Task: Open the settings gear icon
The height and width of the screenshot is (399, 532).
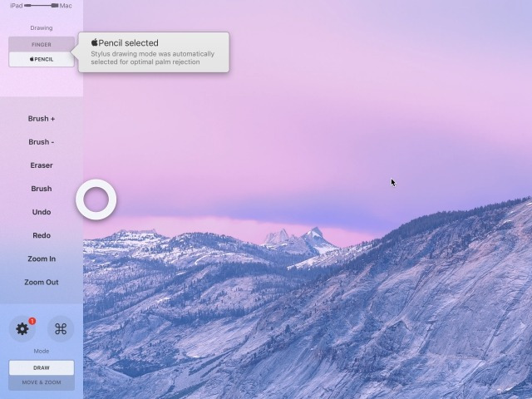Action: click(x=22, y=329)
